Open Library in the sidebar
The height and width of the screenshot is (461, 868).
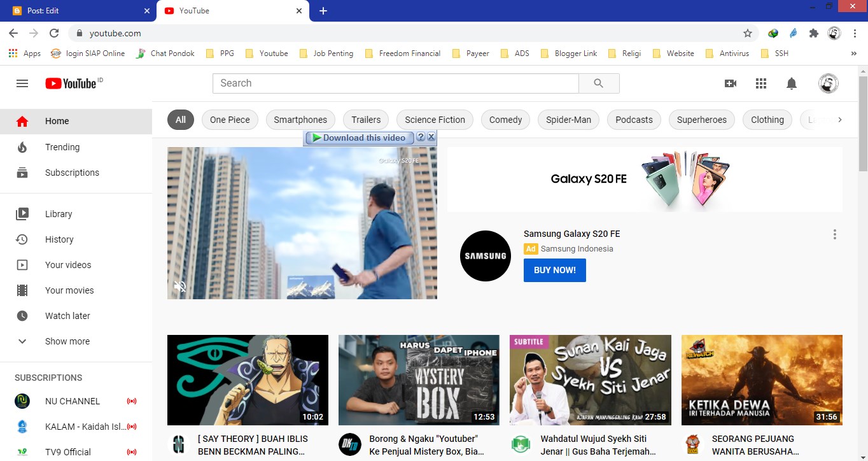76,214
